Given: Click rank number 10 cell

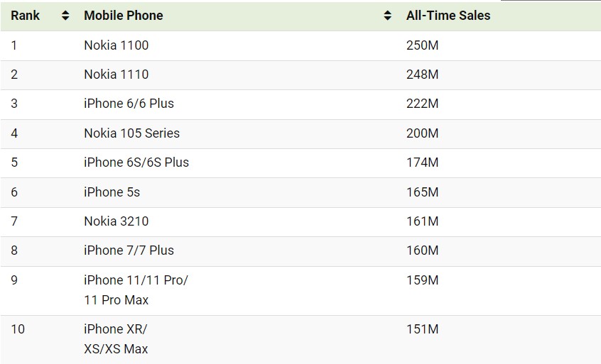Looking at the screenshot, I should click(18, 329).
